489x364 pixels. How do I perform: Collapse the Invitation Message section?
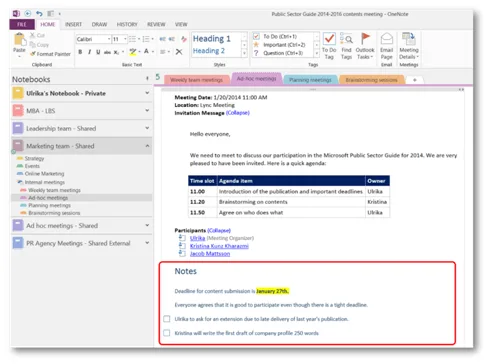tap(238, 113)
